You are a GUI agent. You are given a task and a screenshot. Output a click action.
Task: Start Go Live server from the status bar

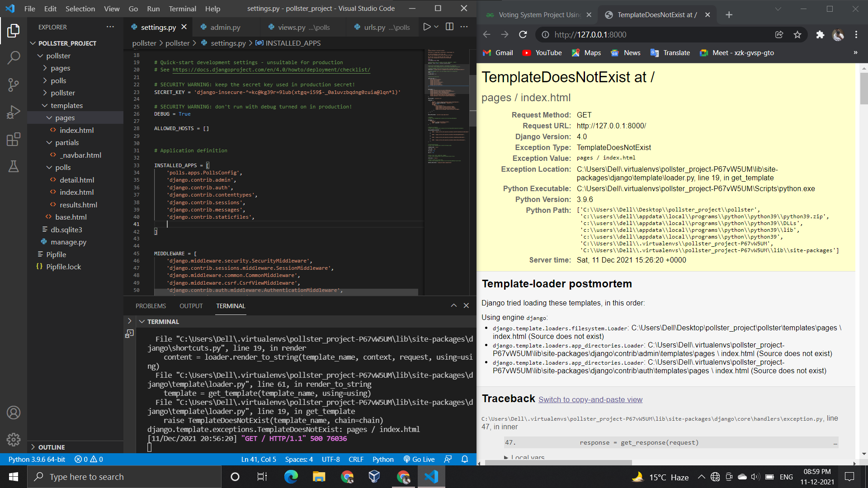pos(419,459)
